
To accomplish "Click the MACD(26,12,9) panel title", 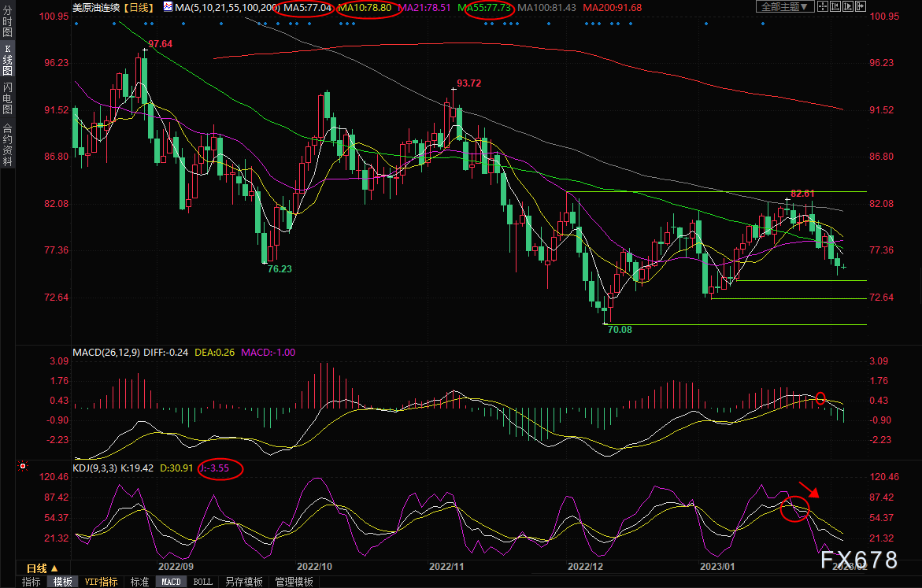I will click(106, 352).
